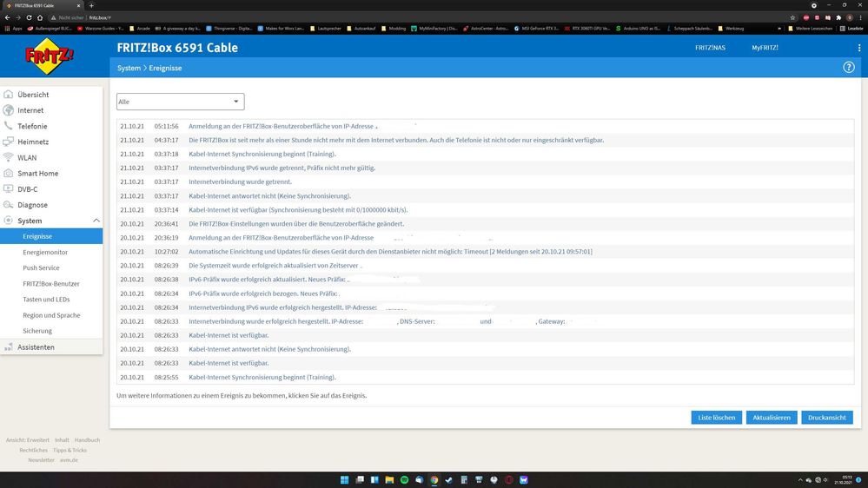Click avm.de footer link
Image resolution: width=868 pixels, height=488 pixels.
point(70,460)
